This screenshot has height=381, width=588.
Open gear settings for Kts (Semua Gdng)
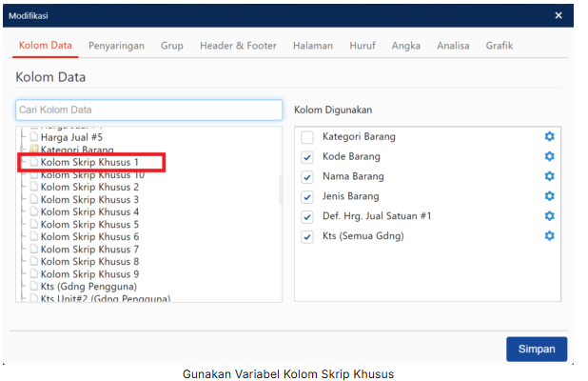[549, 236]
